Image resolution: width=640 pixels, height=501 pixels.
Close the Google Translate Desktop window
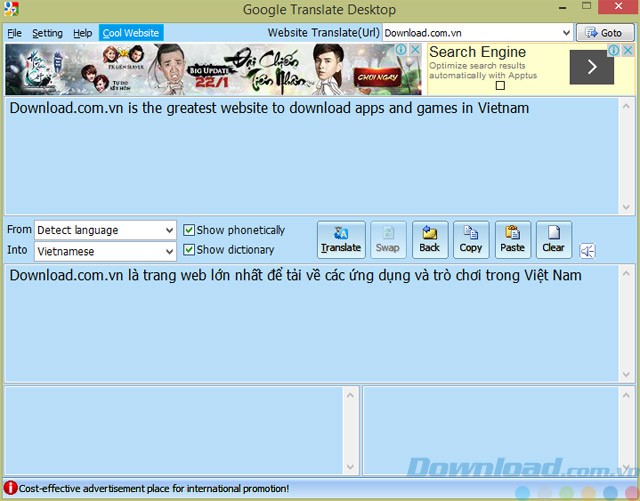[618, 7]
